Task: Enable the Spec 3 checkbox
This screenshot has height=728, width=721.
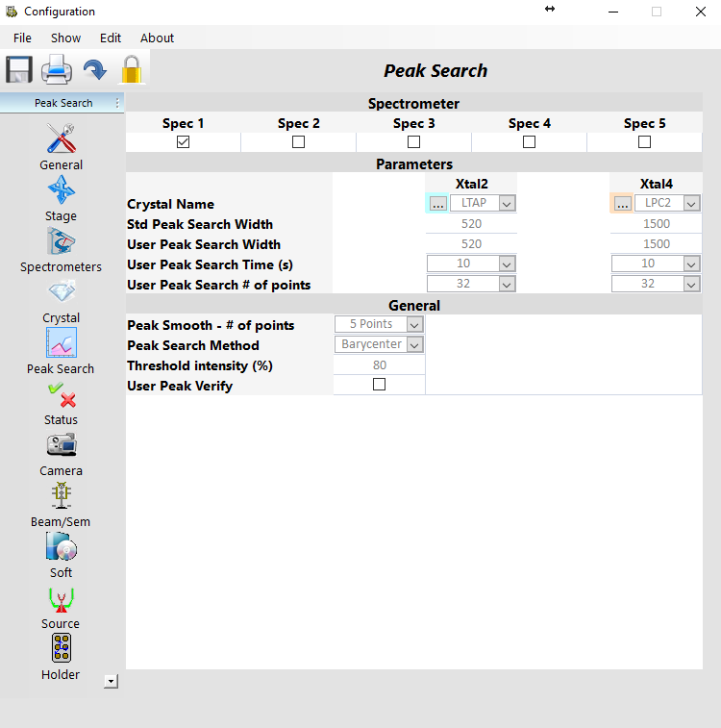Action: coord(413,142)
